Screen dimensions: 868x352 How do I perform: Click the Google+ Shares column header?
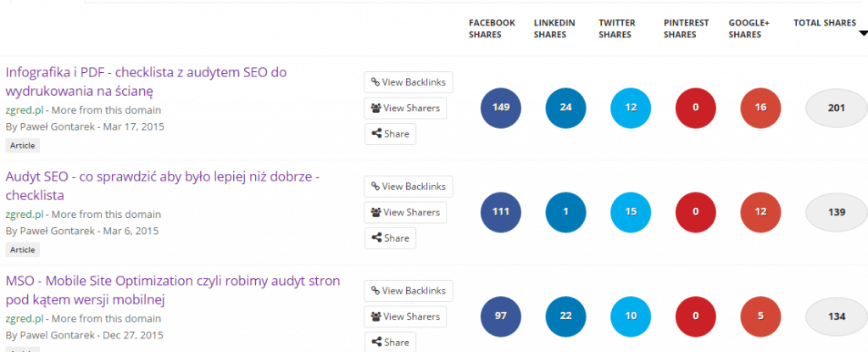click(745, 29)
